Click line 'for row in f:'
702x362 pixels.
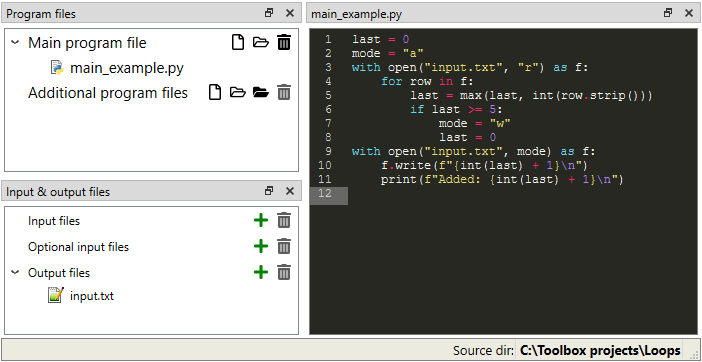click(x=427, y=81)
